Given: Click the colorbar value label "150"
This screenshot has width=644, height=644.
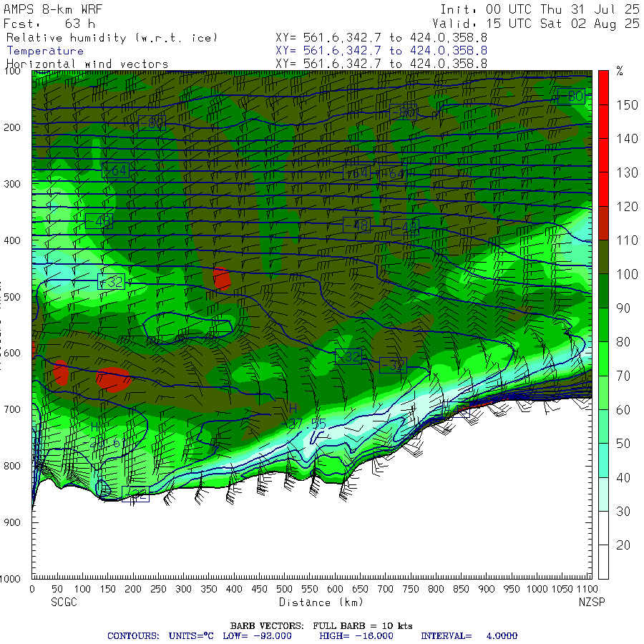Looking at the screenshot, I should 627,104.
